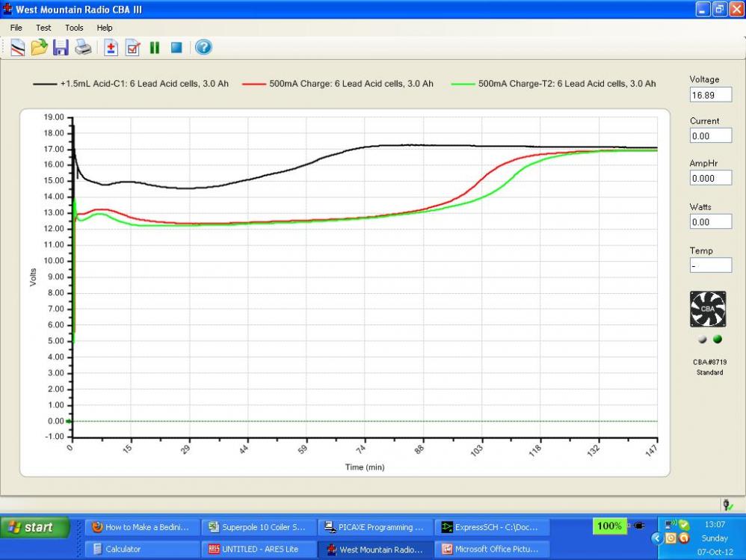The height and width of the screenshot is (560, 746).
Task: Click the green 500mA Charge-T2 legend entry
Action: (553, 84)
